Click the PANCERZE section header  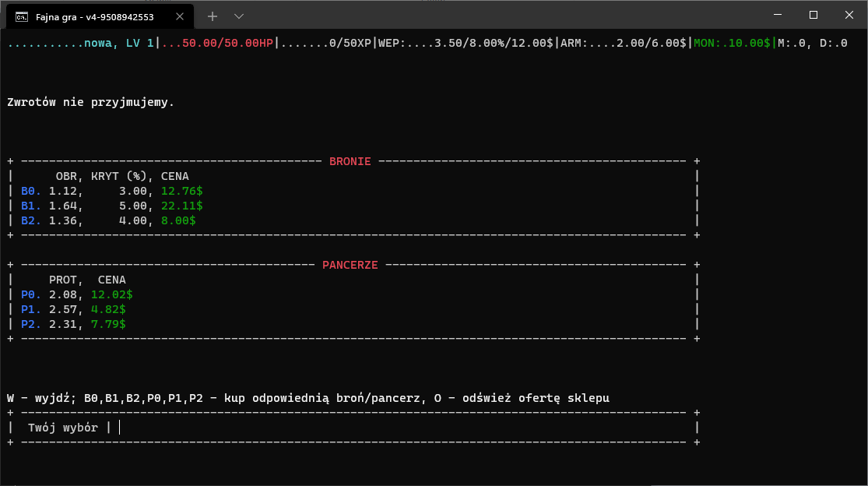[350, 265]
